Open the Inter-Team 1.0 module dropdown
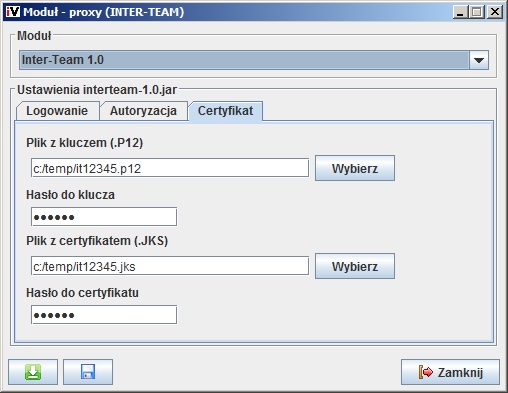This screenshot has width=508, height=393. click(x=254, y=60)
